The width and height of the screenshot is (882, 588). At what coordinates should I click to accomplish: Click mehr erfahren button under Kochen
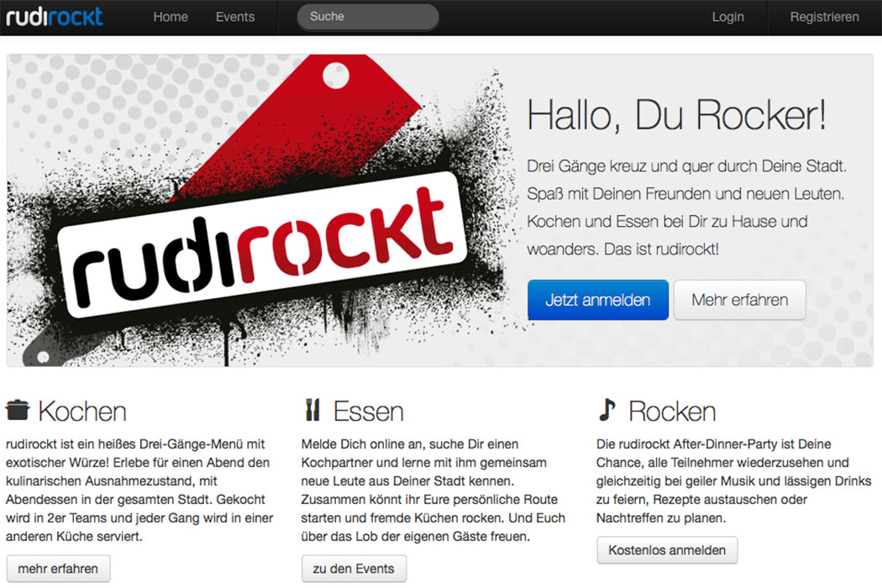pyautogui.click(x=58, y=569)
